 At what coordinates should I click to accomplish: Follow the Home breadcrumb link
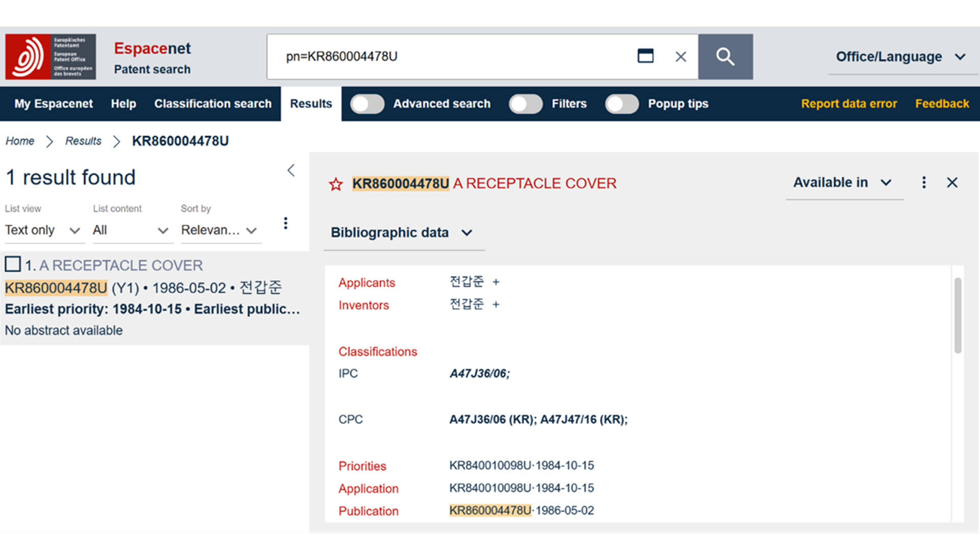click(20, 141)
